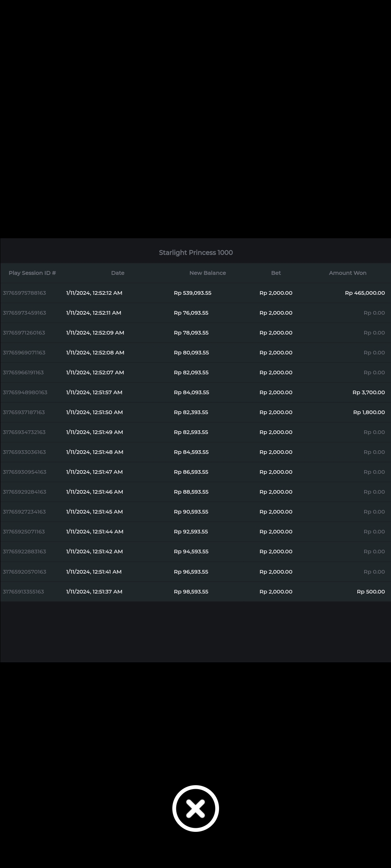Select session ID 31765913355163
The width and height of the screenshot is (391, 868).
(x=24, y=592)
